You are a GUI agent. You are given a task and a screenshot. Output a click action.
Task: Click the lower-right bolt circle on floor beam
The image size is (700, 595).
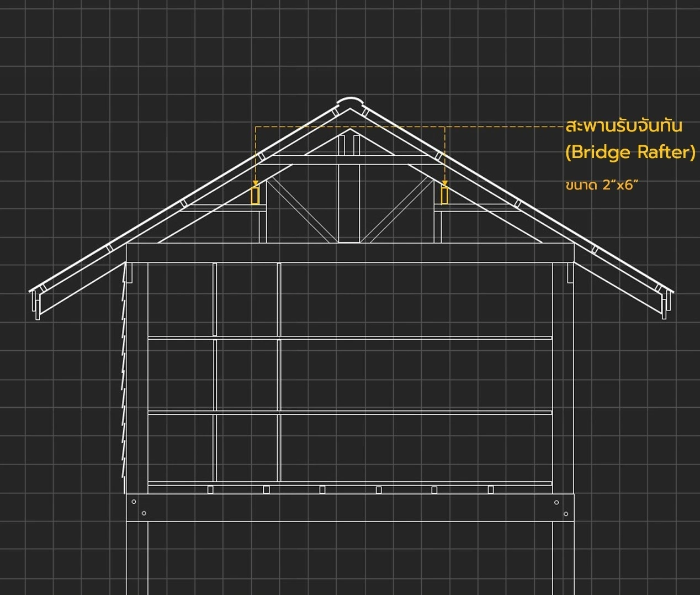click(566, 514)
